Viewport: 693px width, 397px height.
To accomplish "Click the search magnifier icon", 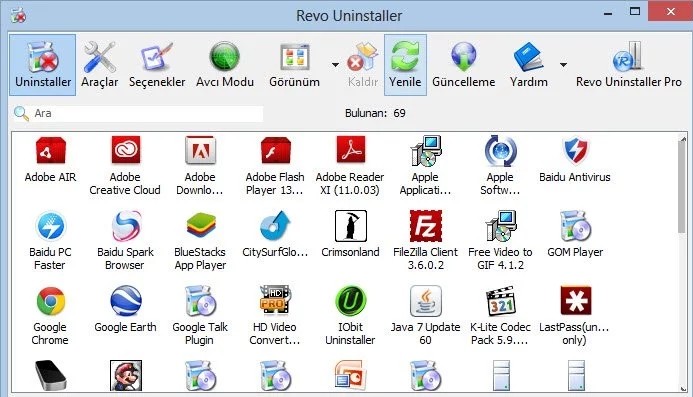I will tap(21, 114).
